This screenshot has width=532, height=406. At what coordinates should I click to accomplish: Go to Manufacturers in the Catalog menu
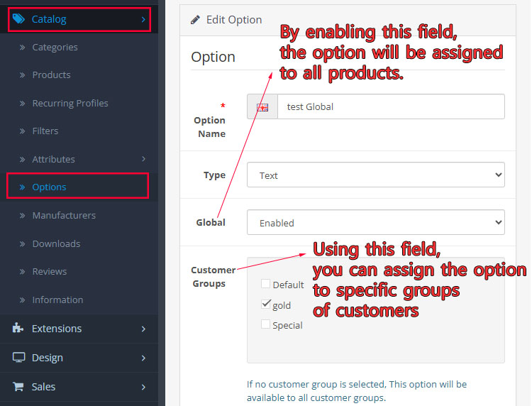[x=63, y=215]
